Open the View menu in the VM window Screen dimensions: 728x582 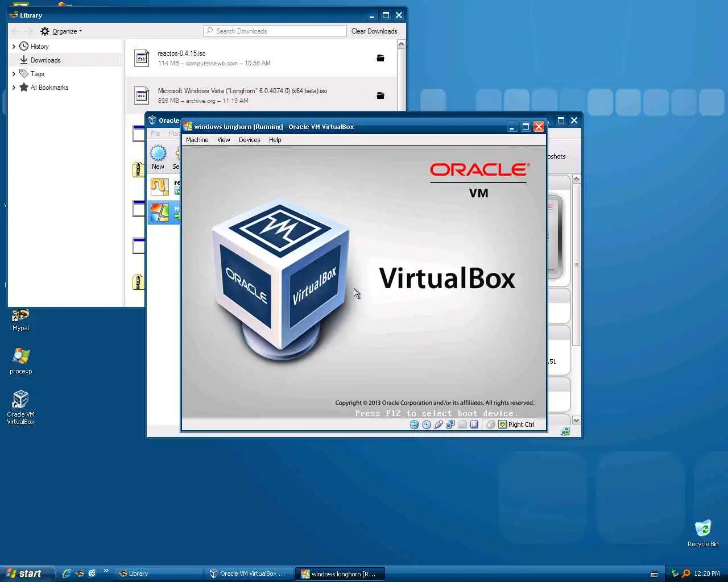pyautogui.click(x=224, y=140)
